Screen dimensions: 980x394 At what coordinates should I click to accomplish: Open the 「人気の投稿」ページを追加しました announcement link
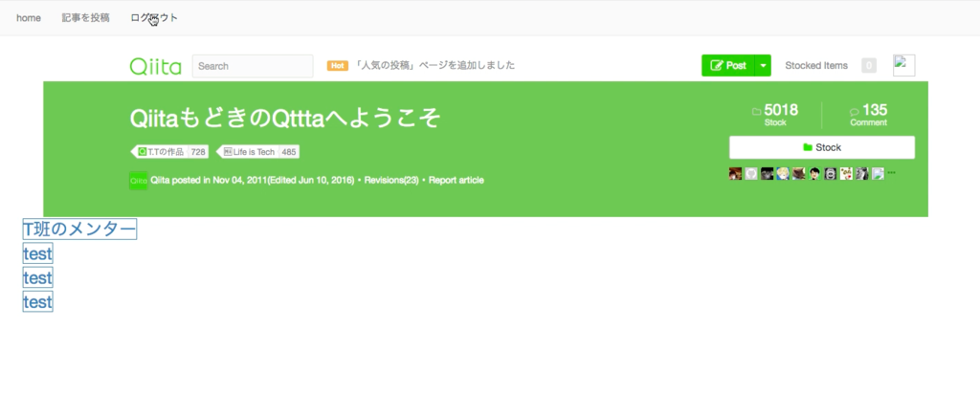tap(435, 66)
